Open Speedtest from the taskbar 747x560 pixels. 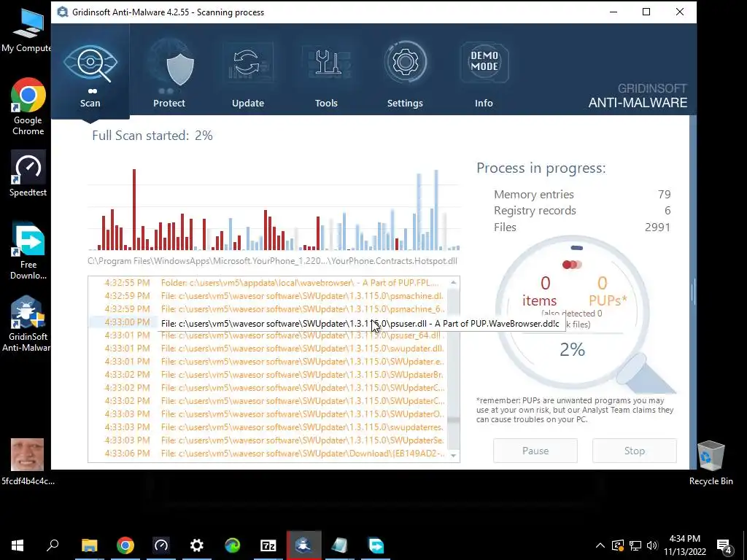161,545
